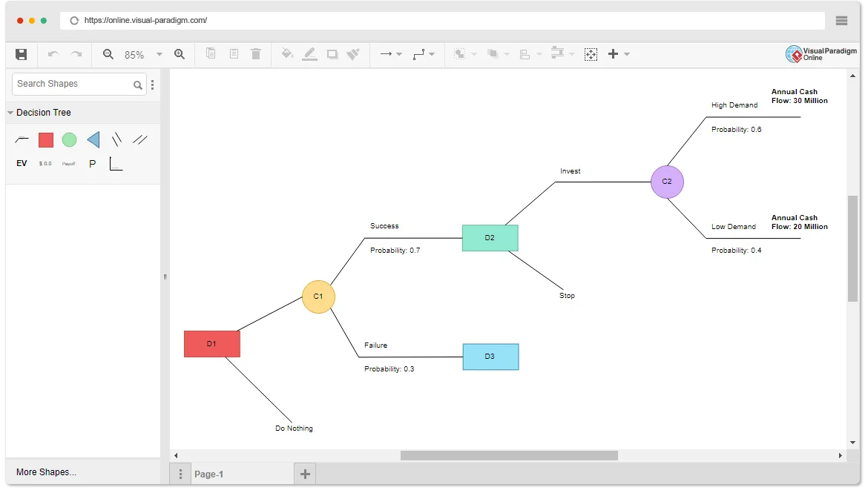This screenshot has height=493, width=868.
Task: Redo the last undone action
Action: (x=76, y=54)
